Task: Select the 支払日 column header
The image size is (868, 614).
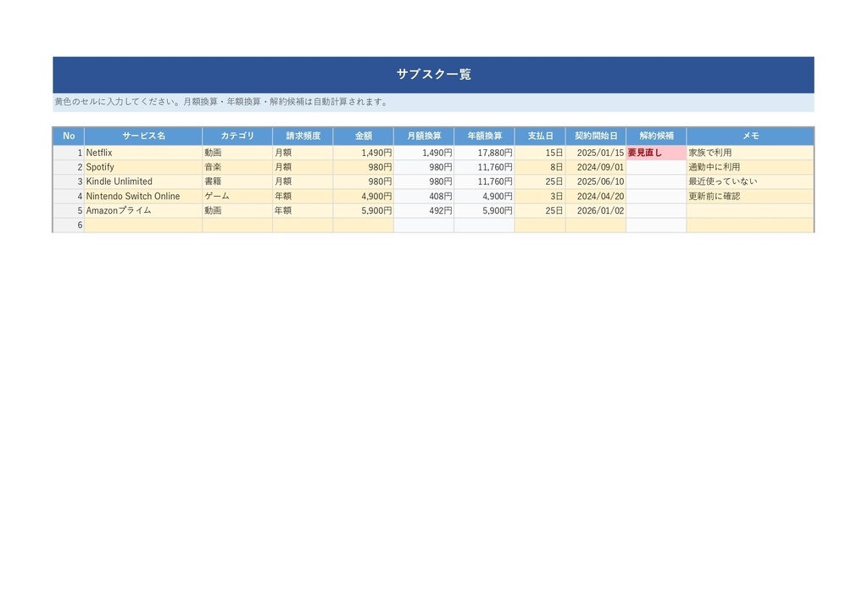Action: point(540,136)
